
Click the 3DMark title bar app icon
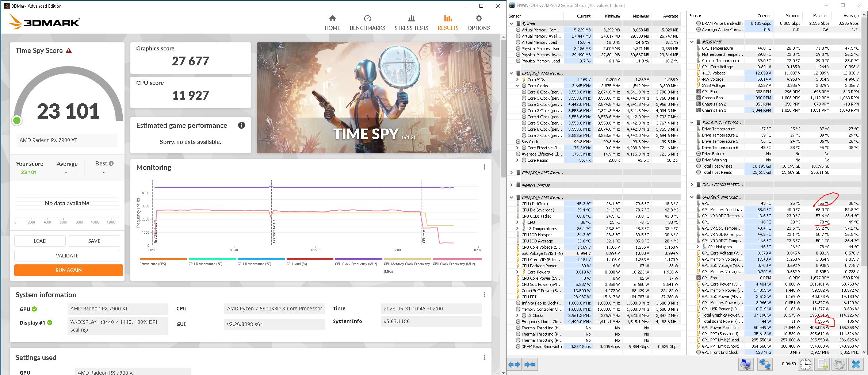pyautogui.click(x=7, y=6)
